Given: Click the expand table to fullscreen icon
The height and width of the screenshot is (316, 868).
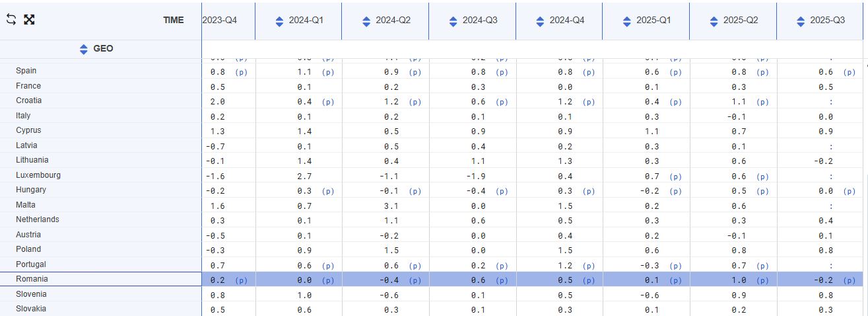Looking at the screenshot, I should point(29,19).
